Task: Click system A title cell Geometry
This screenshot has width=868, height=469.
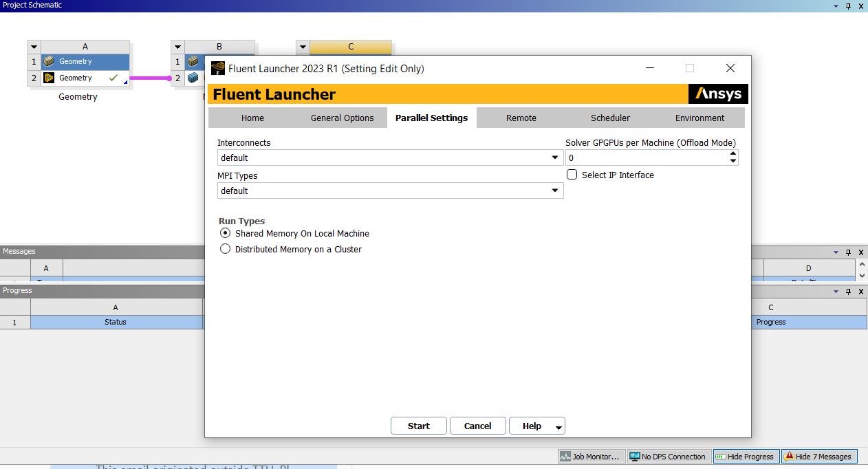Action: pos(85,62)
